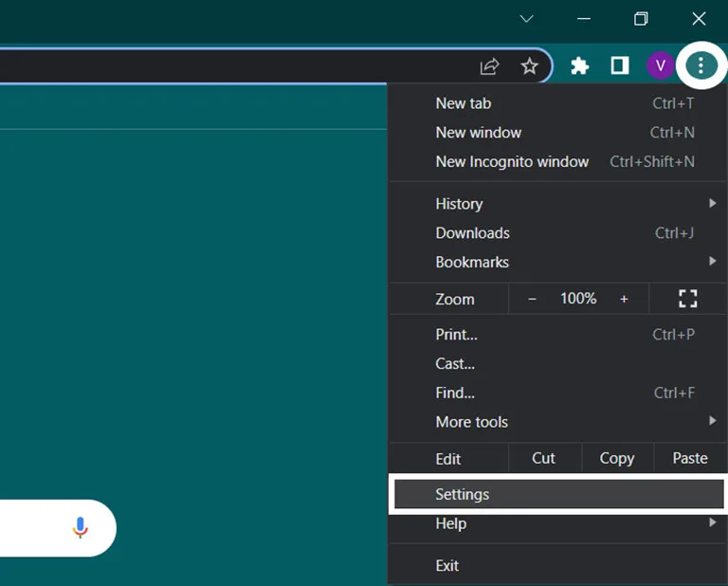Click Cut in the Edit row
This screenshot has height=586, width=728.
(x=544, y=458)
